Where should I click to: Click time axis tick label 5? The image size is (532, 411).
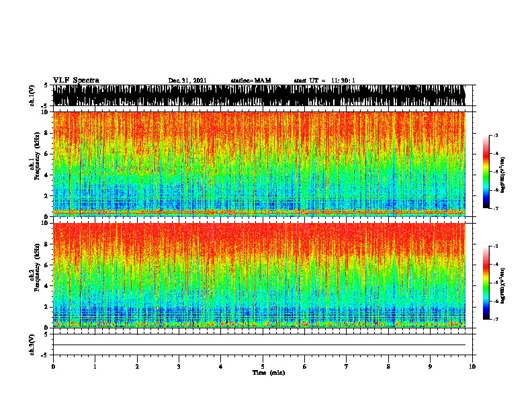point(263,367)
